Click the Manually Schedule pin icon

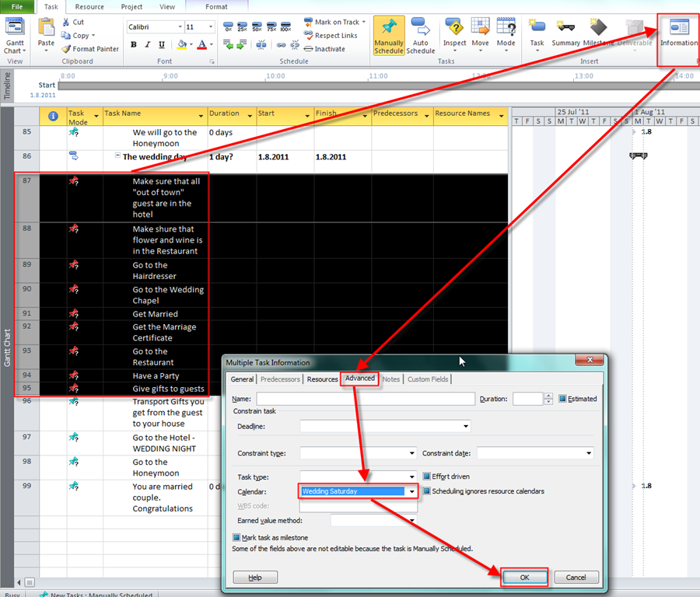point(389,29)
